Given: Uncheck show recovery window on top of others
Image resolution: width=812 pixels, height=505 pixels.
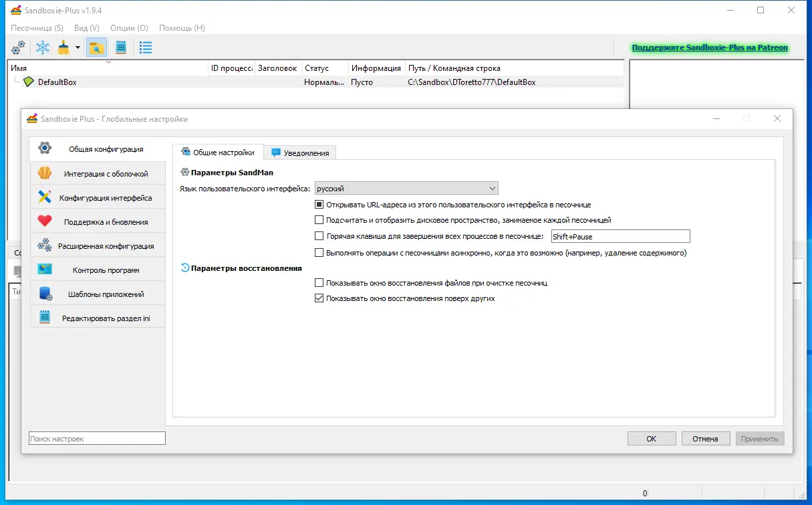Looking at the screenshot, I should point(319,298).
